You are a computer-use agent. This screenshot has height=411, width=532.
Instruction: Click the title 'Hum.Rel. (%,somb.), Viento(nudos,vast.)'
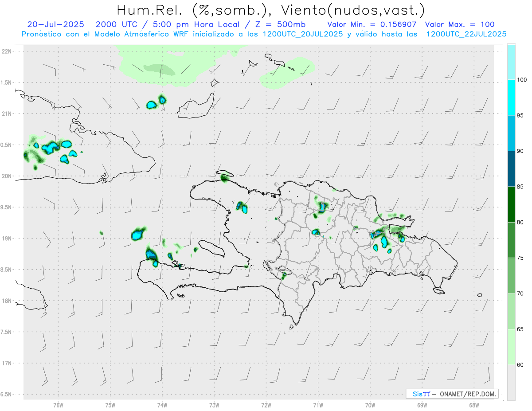[x=270, y=10]
